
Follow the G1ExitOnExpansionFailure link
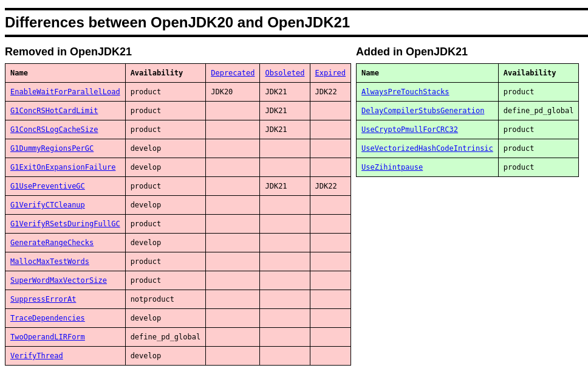(63, 167)
